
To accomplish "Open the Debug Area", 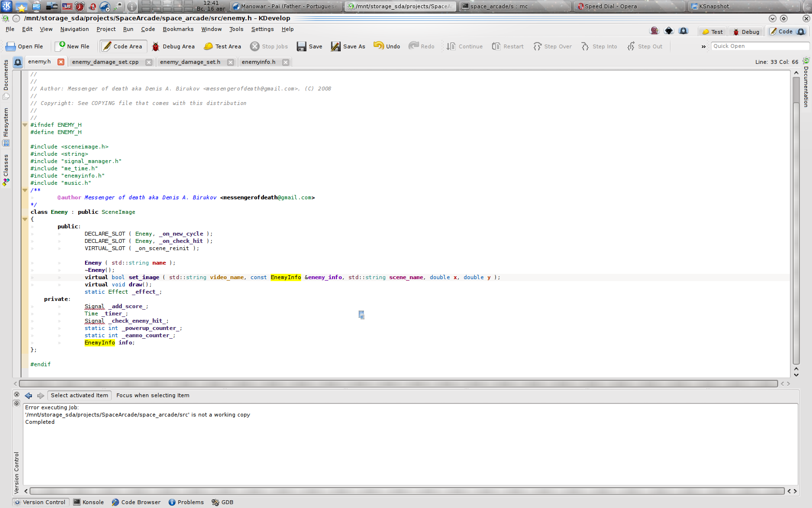I will click(x=173, y=46).
